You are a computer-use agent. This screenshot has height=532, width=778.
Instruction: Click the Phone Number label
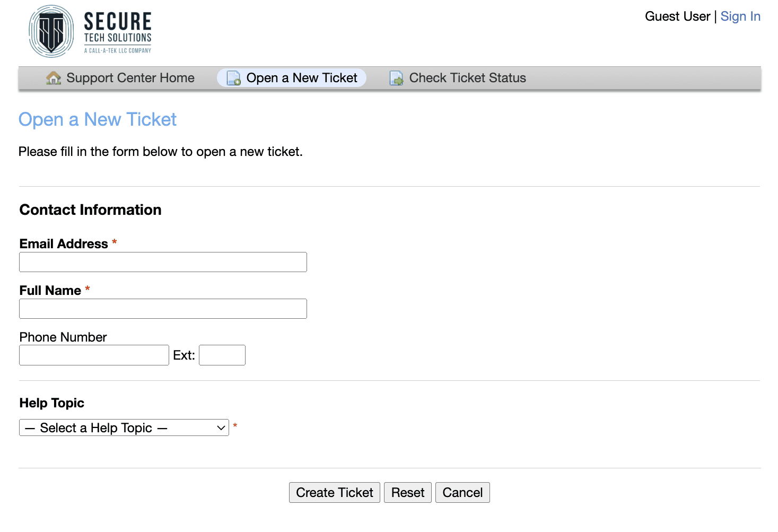pyautogui.click(x=63, y=337)
